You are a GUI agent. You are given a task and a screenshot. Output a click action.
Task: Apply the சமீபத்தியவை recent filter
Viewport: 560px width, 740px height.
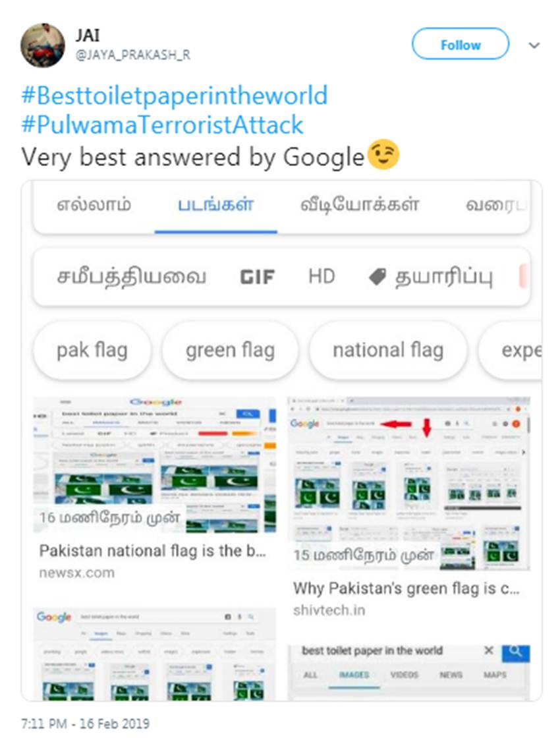pyautogui.click(x=132, y=277)
